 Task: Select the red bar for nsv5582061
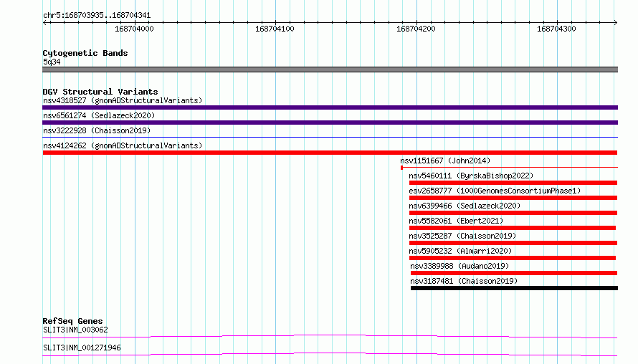[x=513, y=228]
